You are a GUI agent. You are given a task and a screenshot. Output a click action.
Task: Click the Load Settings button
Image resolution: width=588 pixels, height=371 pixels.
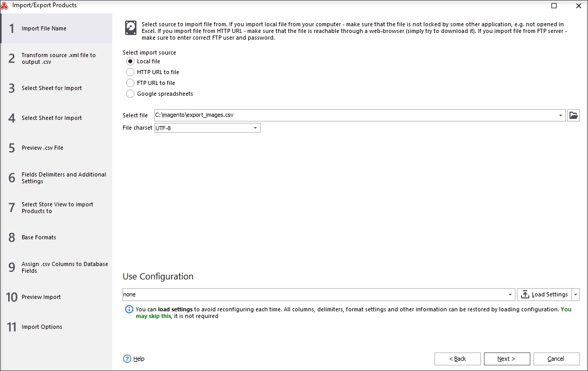(545, 294)
